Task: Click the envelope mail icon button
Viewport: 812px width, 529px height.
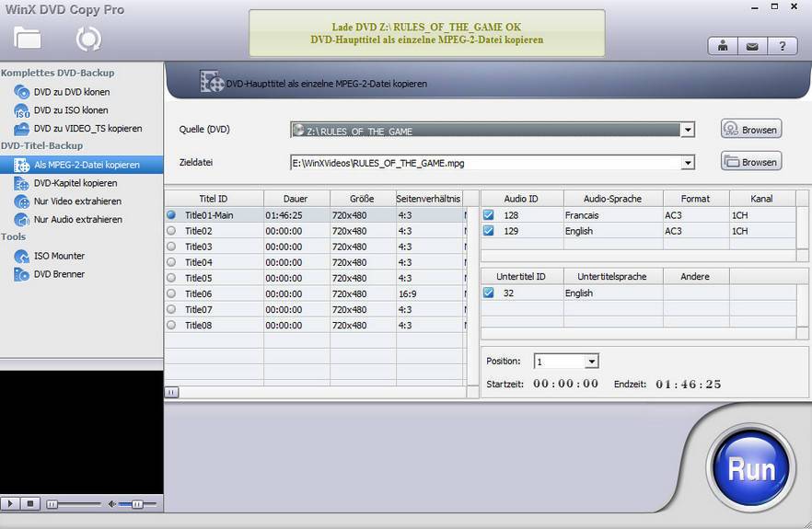Action: coord(752,47)
